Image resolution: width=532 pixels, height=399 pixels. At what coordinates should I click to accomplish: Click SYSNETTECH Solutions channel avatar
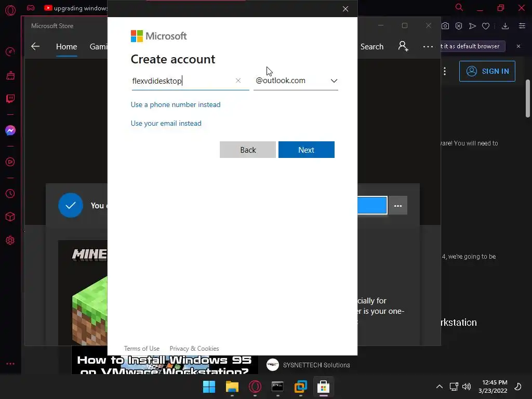[x=272, y=365]
